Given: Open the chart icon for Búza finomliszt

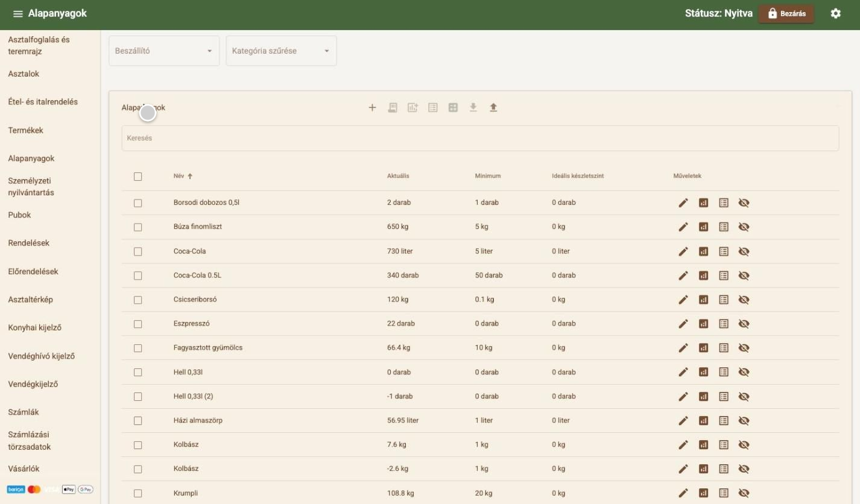Looking at the screenshot, I should 703,227.
